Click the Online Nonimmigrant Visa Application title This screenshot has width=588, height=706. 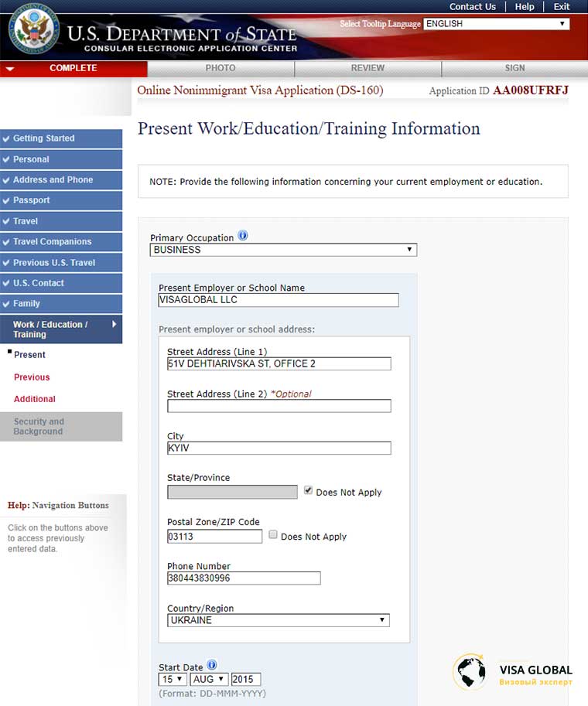[x=260, y=90]
